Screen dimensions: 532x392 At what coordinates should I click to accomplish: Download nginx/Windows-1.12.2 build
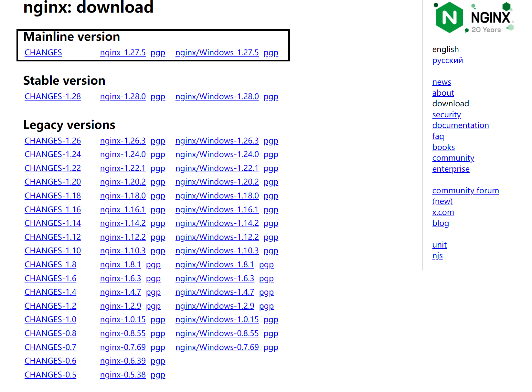point(217,237)
